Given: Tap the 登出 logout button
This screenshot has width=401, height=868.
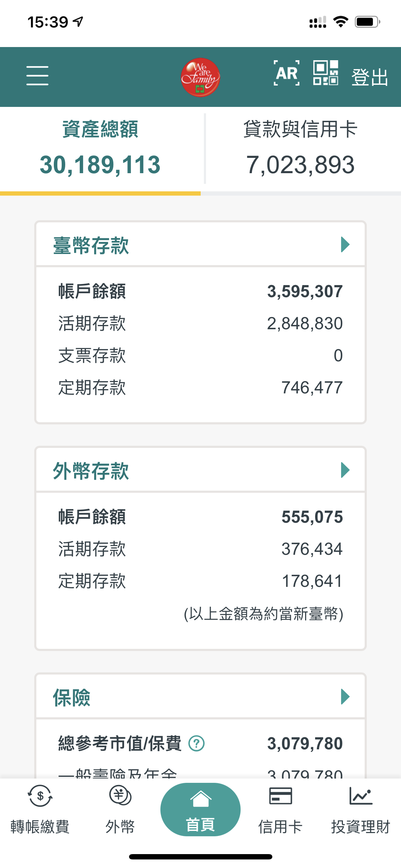Looking at the screenshot, I should point(370,77).
